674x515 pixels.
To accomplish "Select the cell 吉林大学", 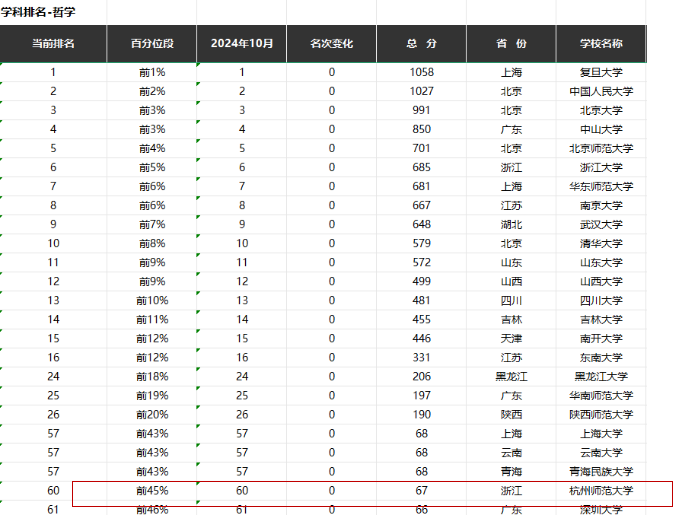I will tap(601, 319).
